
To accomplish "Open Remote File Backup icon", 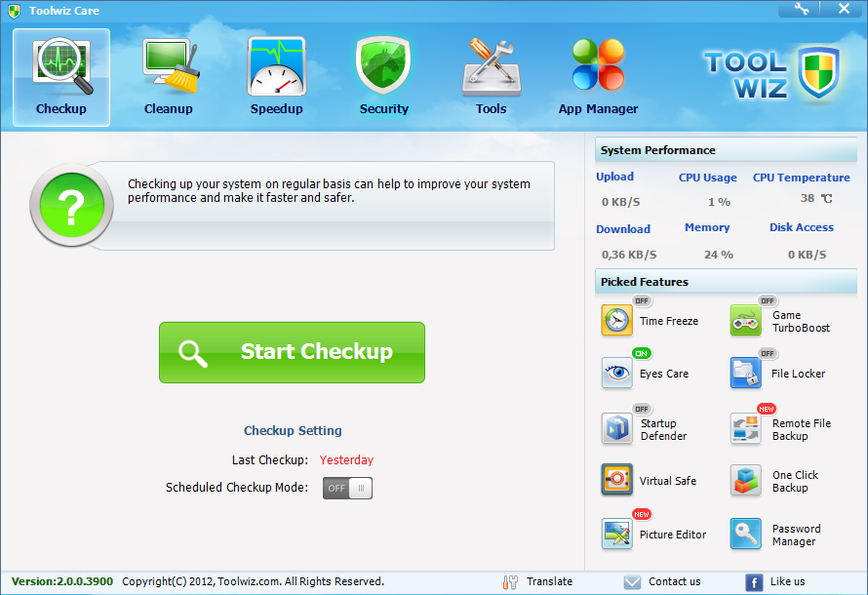I will click(x=746, y=428).
